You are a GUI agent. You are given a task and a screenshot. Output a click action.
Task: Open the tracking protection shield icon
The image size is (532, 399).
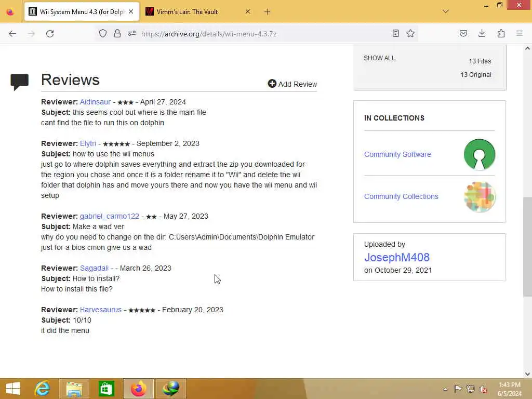click(x=103, y=33)
